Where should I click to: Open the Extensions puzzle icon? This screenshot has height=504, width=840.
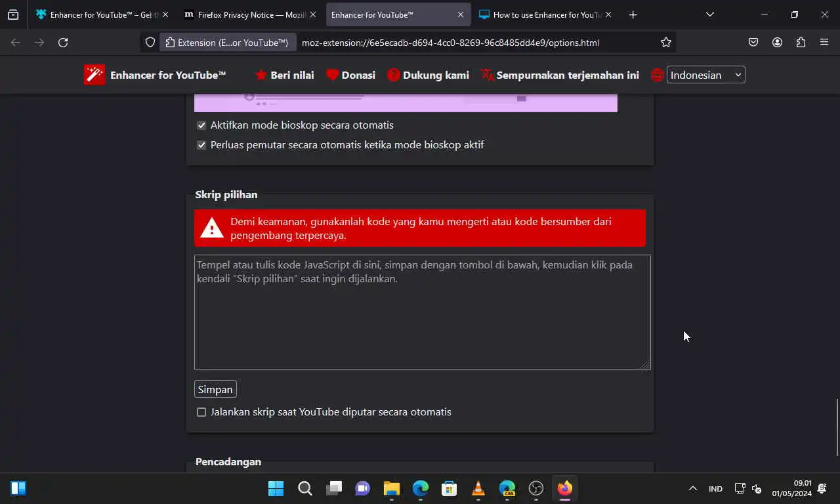[x=801, y=43]
